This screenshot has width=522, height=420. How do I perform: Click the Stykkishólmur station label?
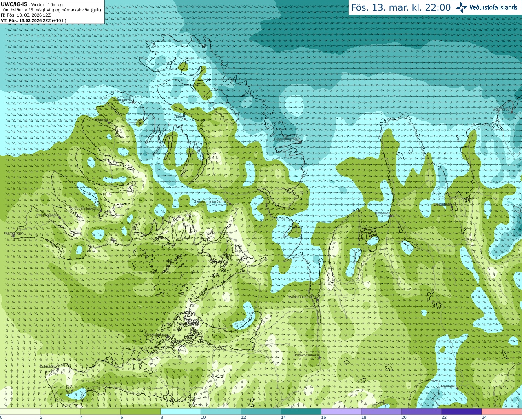pos(156,334)
